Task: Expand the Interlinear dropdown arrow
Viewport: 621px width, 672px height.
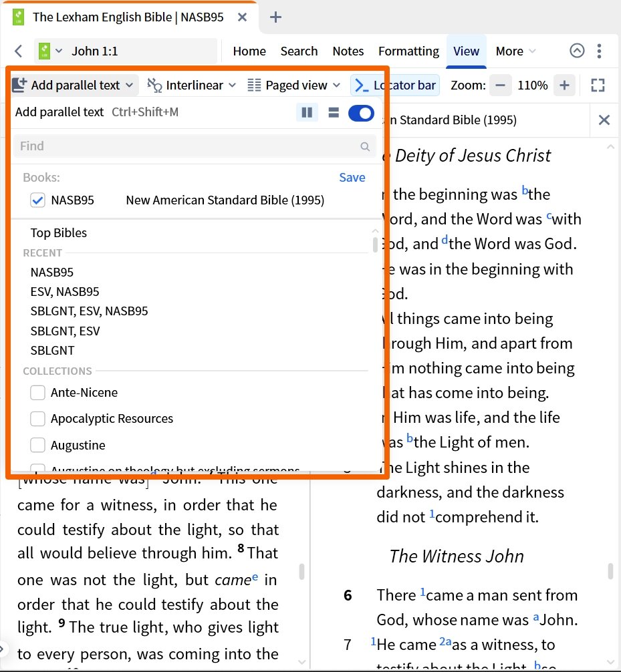Action: click(232, 86)
